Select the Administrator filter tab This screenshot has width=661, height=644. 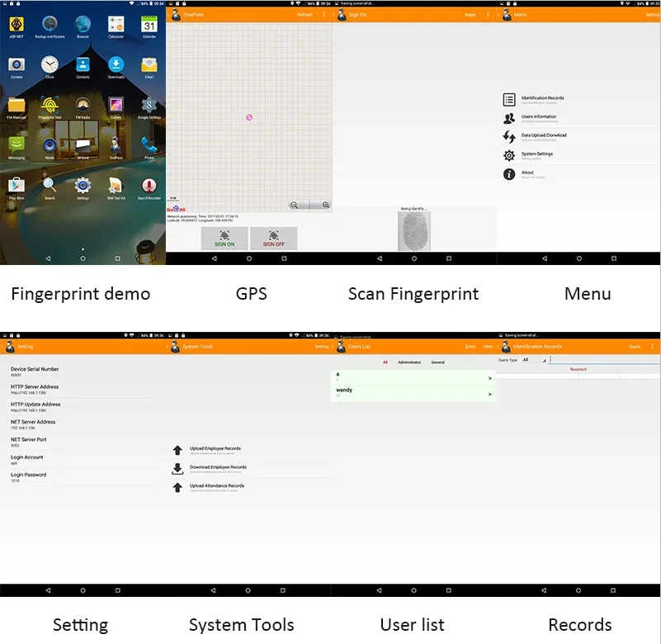tap(409, 362)
